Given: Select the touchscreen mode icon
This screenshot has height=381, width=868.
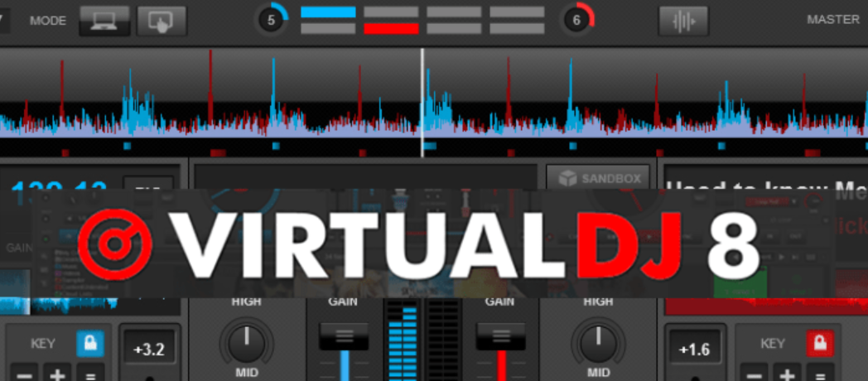Looking at the screenshot, I should point(162,20).
